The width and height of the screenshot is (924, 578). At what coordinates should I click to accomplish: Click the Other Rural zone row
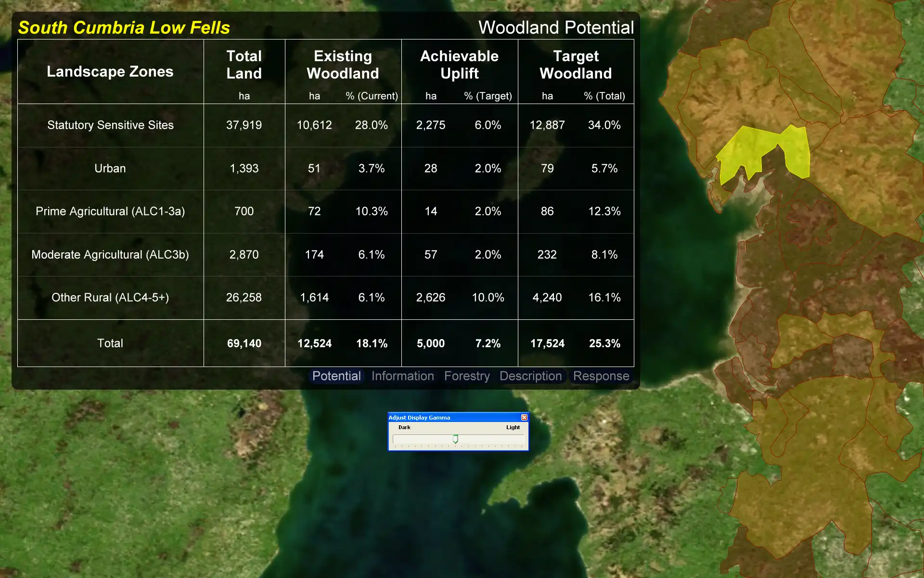click(325, 297)
